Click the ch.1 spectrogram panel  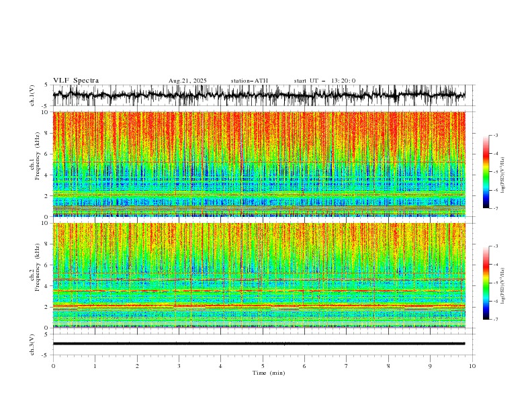click(259, 164)
